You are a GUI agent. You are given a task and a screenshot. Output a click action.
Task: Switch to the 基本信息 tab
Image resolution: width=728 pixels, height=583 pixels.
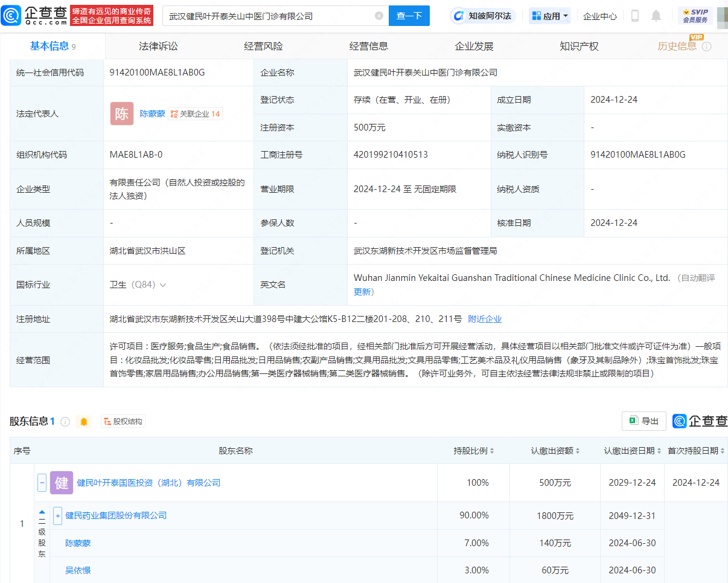pyautogui.click(x=53, y=47)
